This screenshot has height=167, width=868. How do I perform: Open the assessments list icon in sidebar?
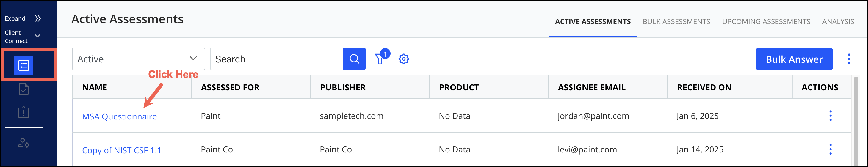click(x=23, y=65)
